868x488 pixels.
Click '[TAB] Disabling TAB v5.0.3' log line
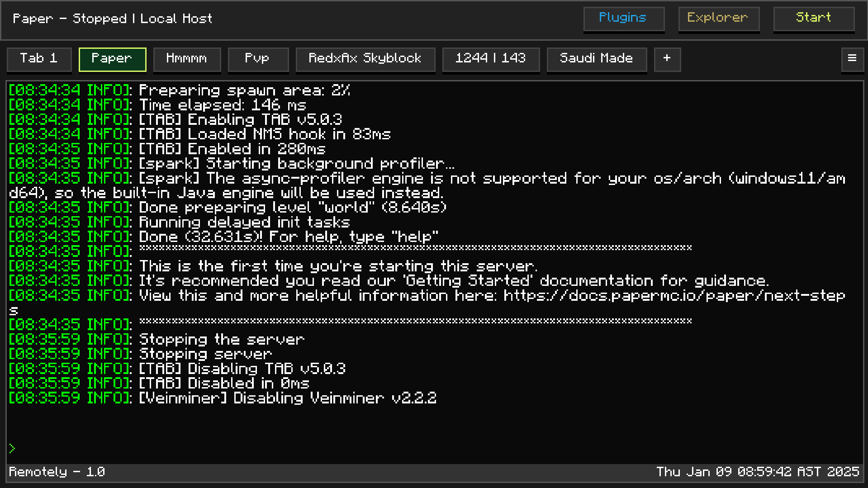click(177, 369)
